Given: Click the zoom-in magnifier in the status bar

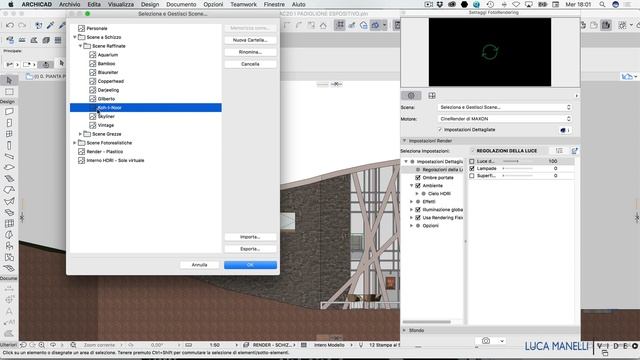Looking at the screenshot, I should (x=42, y=345).
